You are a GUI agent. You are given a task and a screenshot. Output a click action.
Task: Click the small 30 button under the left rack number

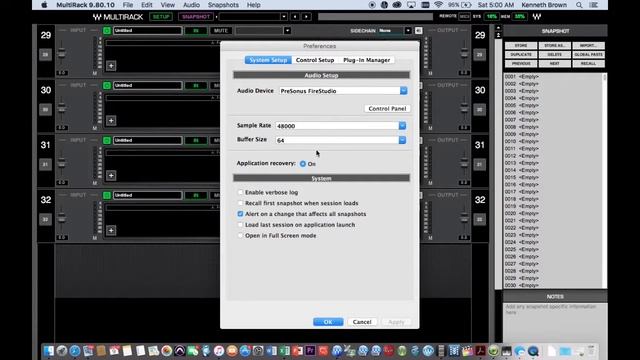[46, 109]
